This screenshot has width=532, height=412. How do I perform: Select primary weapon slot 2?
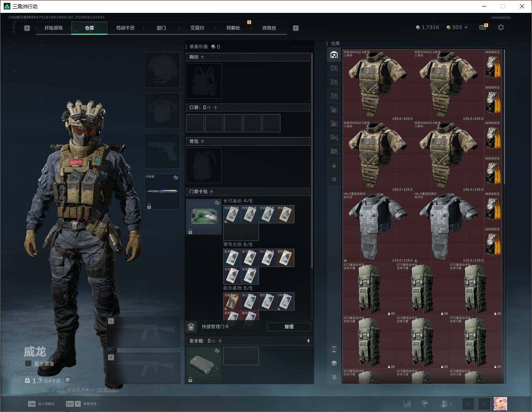click(144, 368)
